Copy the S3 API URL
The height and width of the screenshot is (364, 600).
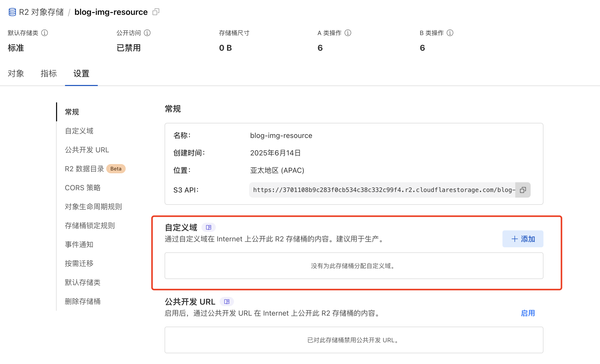(x=523, y=190)
